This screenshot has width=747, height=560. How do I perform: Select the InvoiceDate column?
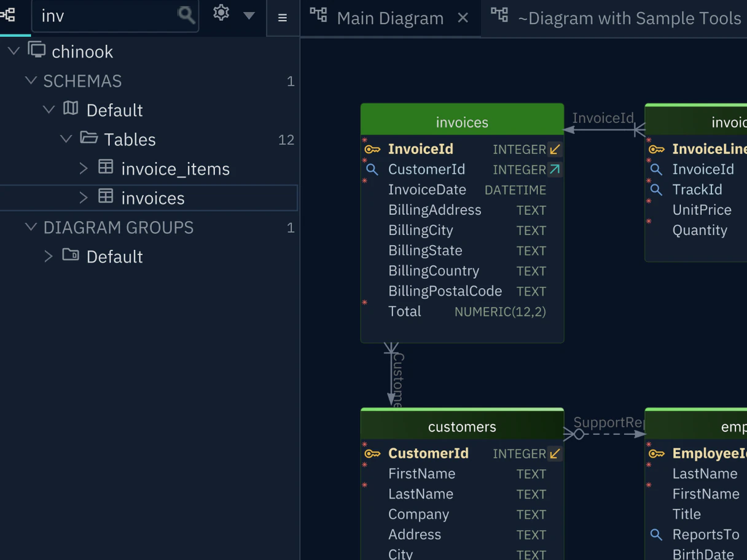click(427, 190)
